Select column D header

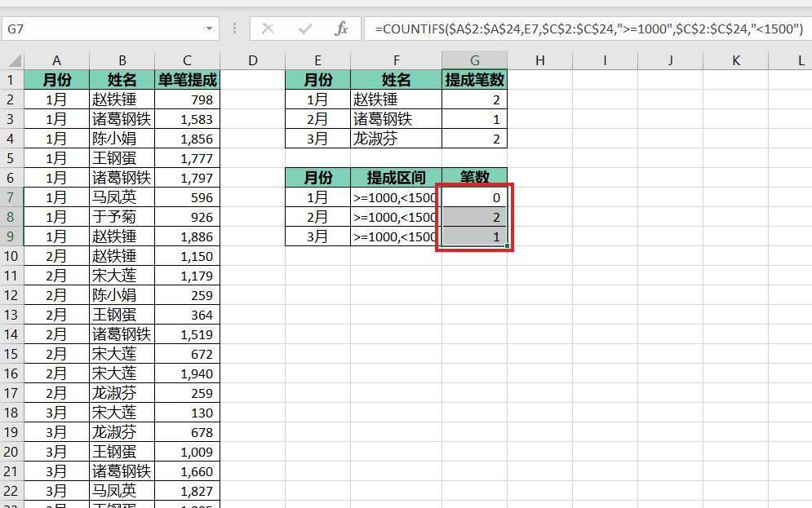pos(253,60)
